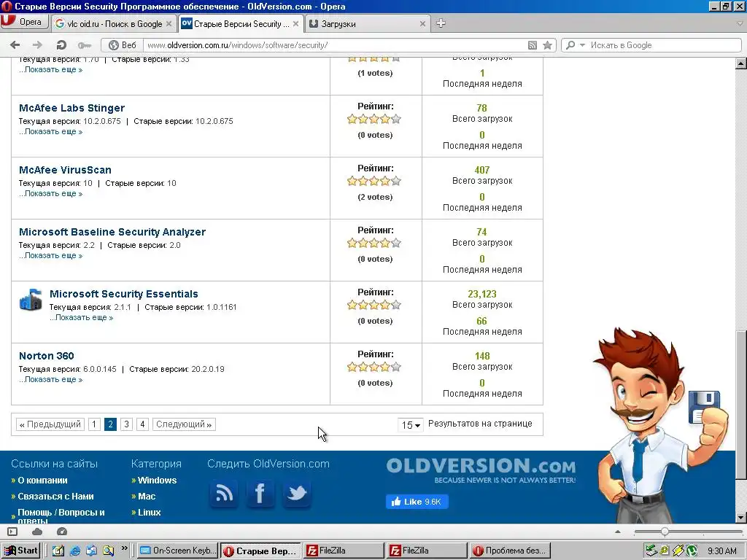Open the Opera main menu button
The image size is (747, 560).
point(25,23)
